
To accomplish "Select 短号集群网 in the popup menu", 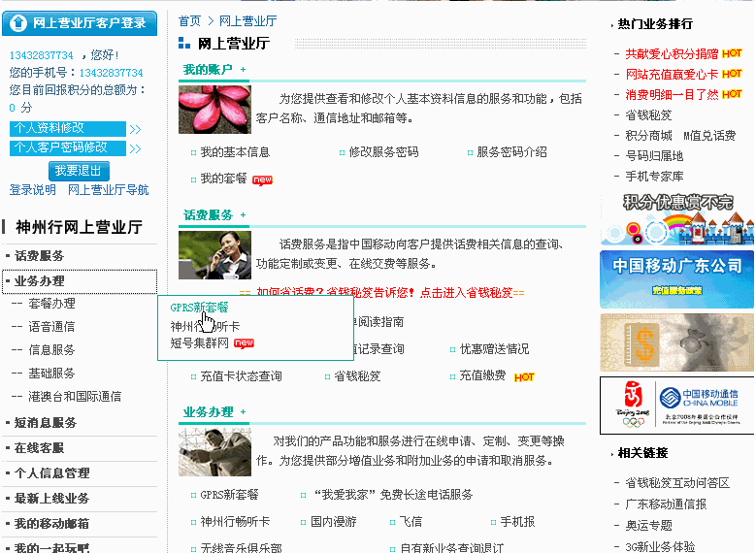I will pos(200,343).
